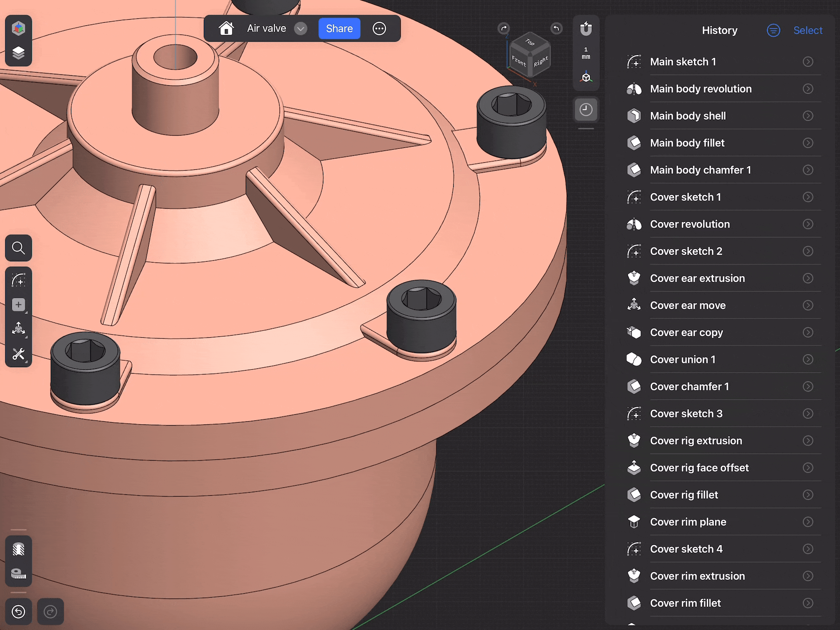Image resolution: width=840 pixels, height=630 pixels.
Task: Toggle section view with the hatch icon
Action: tap(18, 549)
